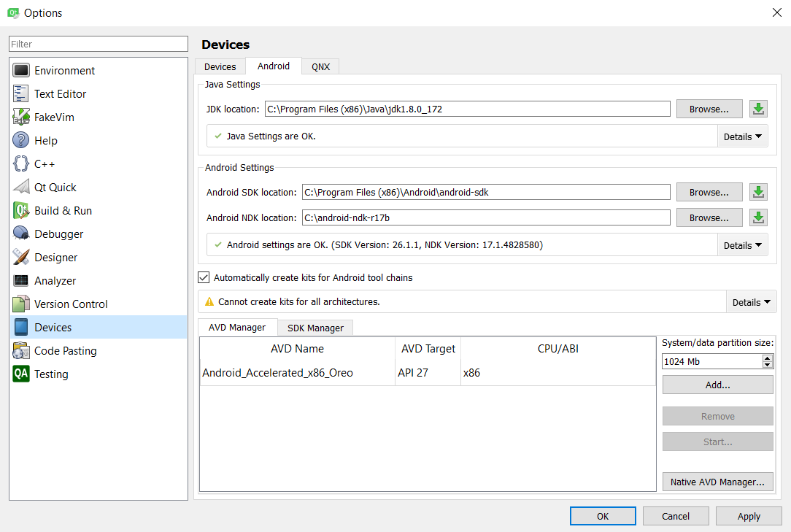
Task: Select the Android_Accelerated_x86_Oreo AVD row
Action: 428,373
